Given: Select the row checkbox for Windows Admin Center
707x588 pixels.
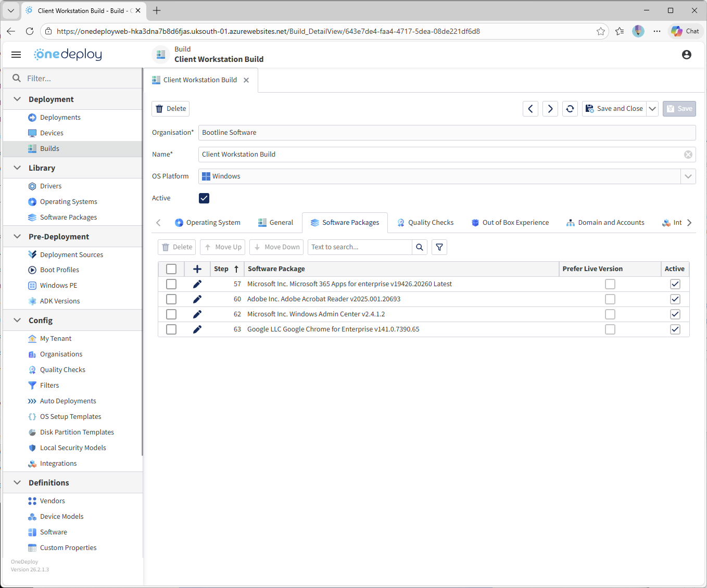Looking at the screenshot, I should point(171,314).
